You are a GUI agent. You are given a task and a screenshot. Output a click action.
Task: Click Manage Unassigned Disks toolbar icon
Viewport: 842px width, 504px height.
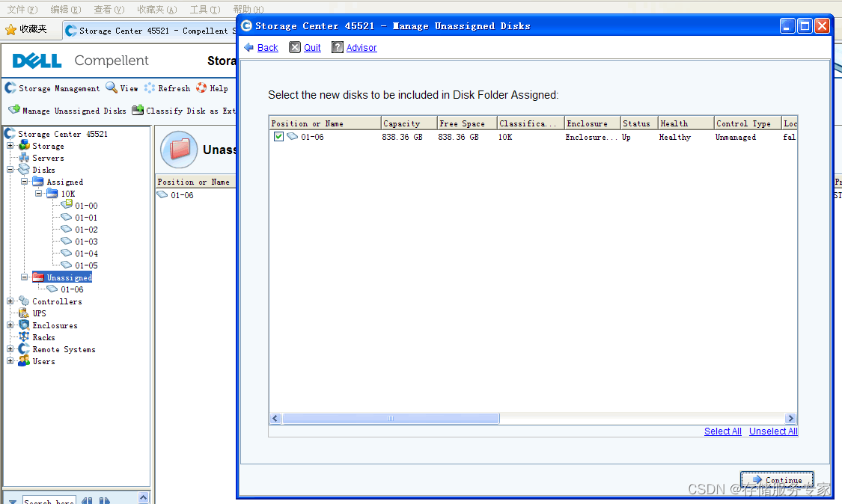pos(14,109)
